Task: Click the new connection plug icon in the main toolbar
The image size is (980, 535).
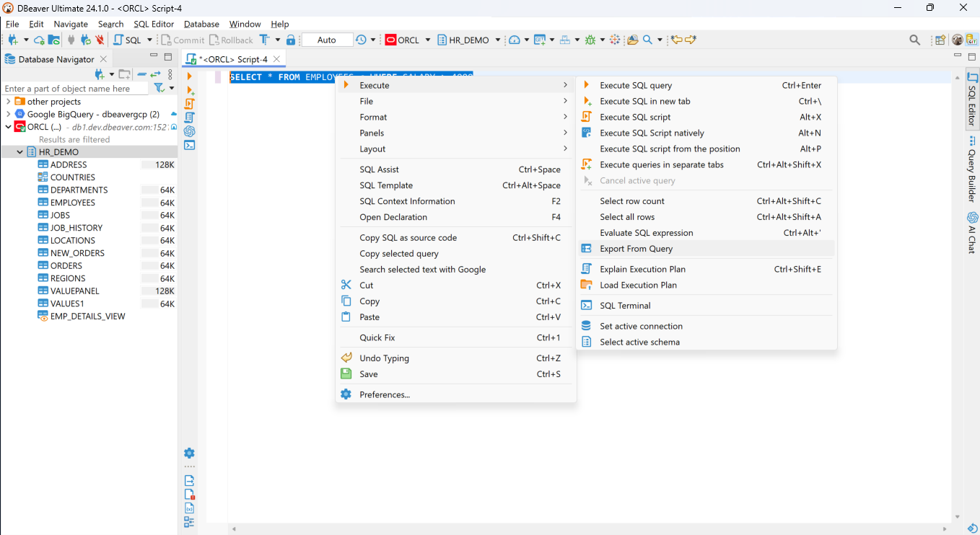Action: 13,40
